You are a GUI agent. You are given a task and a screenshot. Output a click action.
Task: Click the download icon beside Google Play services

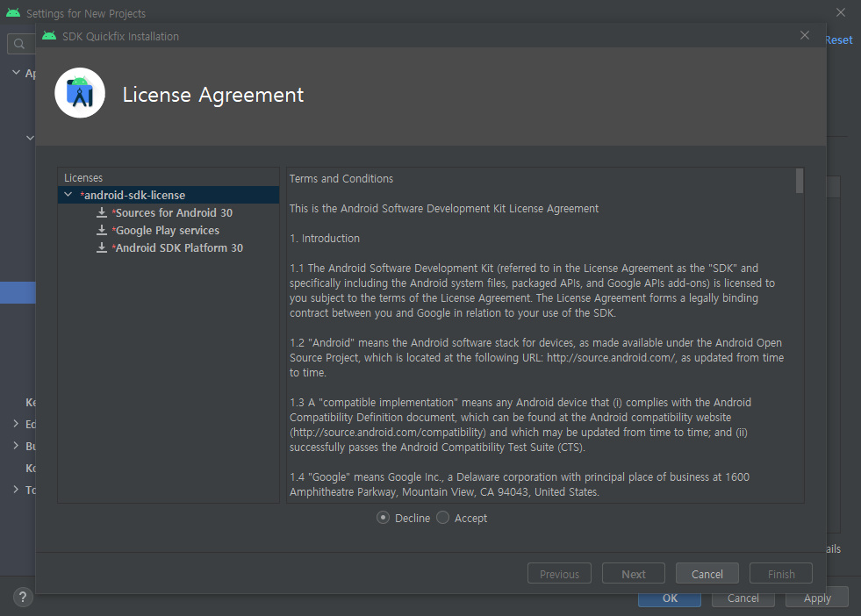point(102,230)
